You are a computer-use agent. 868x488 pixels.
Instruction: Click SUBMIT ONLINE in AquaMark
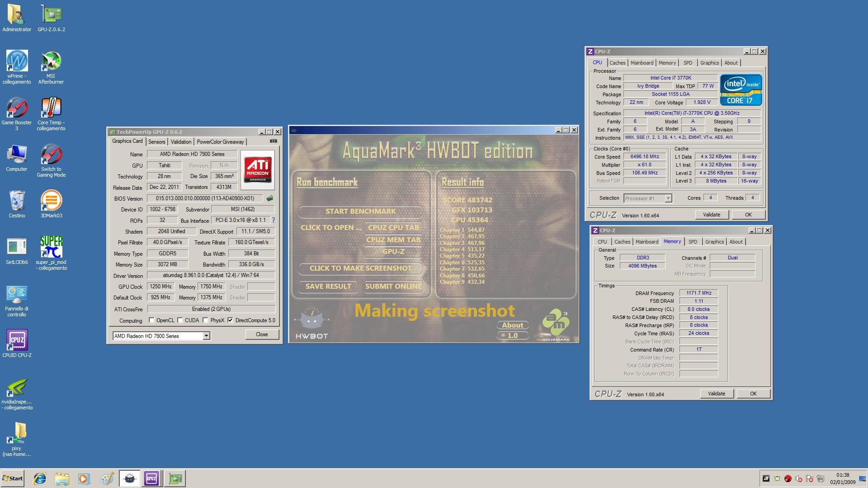[x=393, y=286]
